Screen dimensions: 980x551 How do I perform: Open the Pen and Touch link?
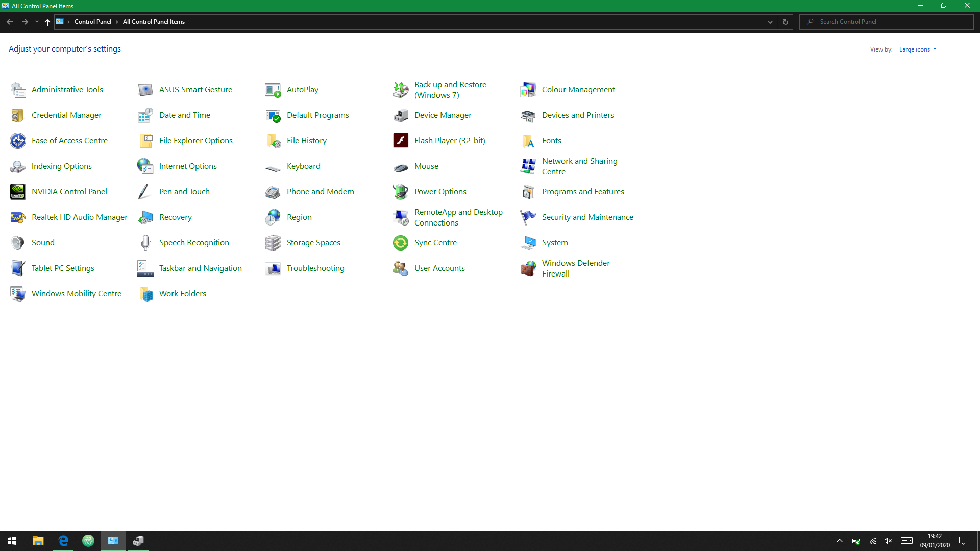pyautogui.click(x=184, y=192)
